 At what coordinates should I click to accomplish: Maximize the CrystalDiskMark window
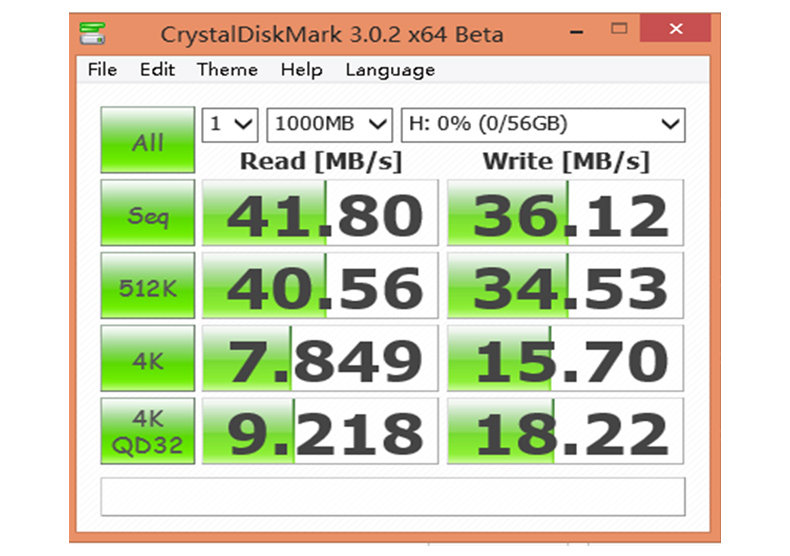(x=619, y=29)
